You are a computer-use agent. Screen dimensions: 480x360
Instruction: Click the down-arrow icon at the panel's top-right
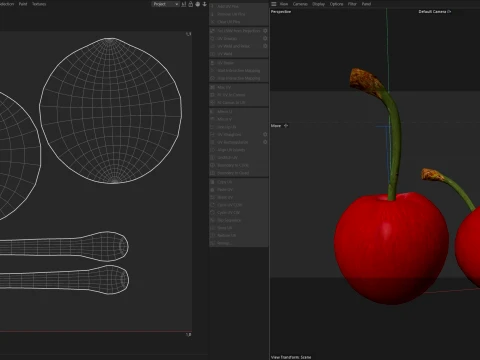pos(204,4)
